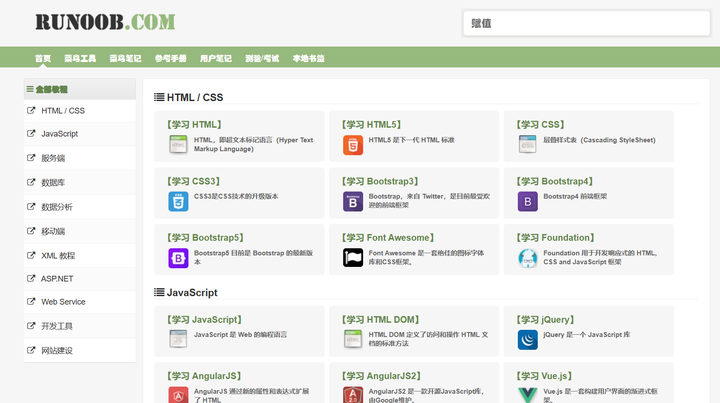Open the 测验/考试 nav menu
720x403 pixels.
click(262, 58)
